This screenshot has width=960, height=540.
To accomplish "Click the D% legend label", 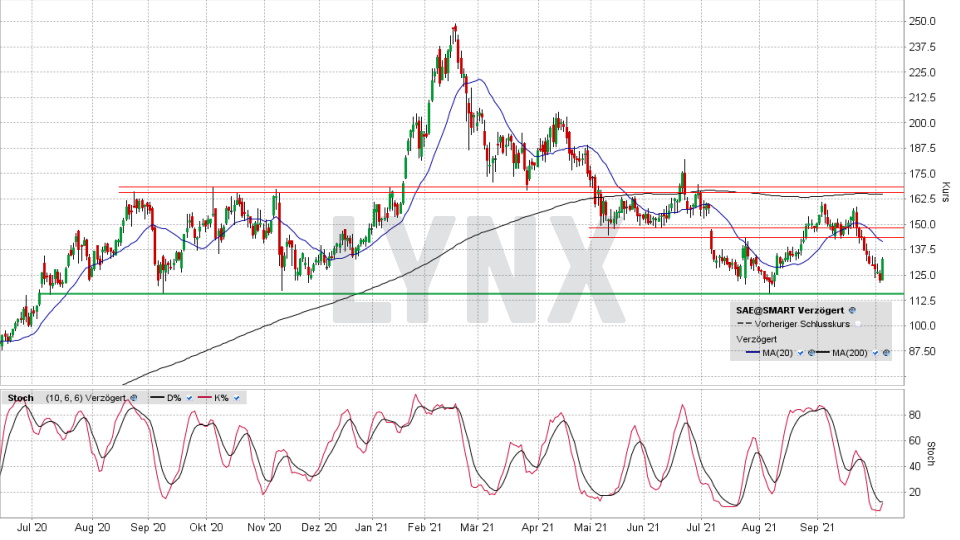I will 174,398.
